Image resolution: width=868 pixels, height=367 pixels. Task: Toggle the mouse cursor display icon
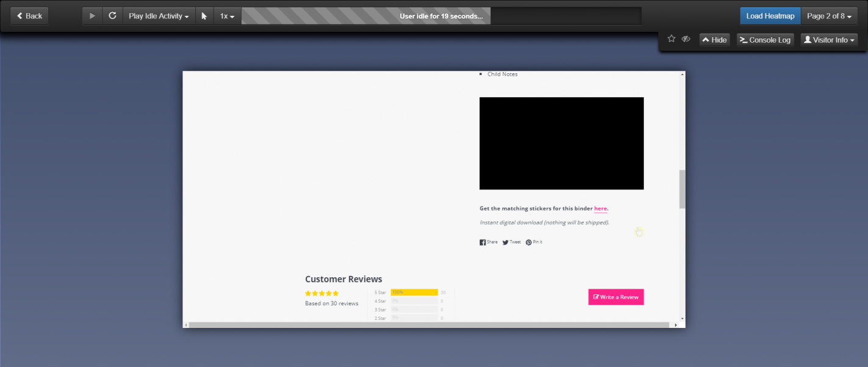coord(204,16)
